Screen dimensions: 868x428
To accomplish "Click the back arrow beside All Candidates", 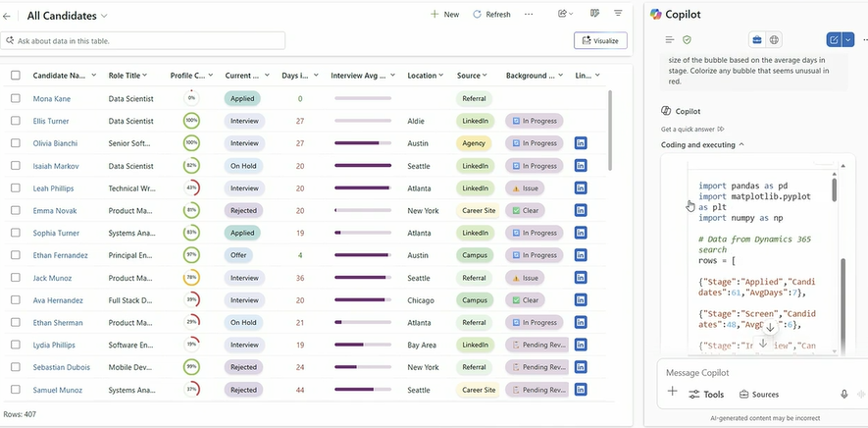I will coord(8,16).
